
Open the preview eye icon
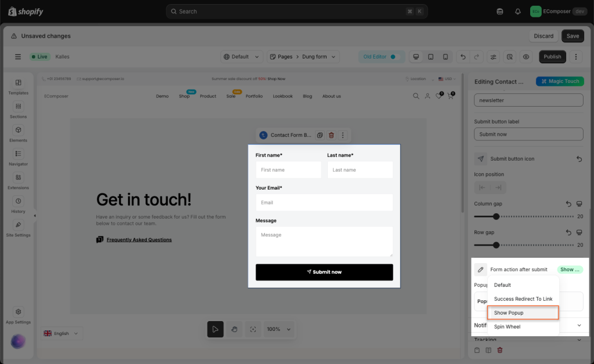tap(526, 57)
